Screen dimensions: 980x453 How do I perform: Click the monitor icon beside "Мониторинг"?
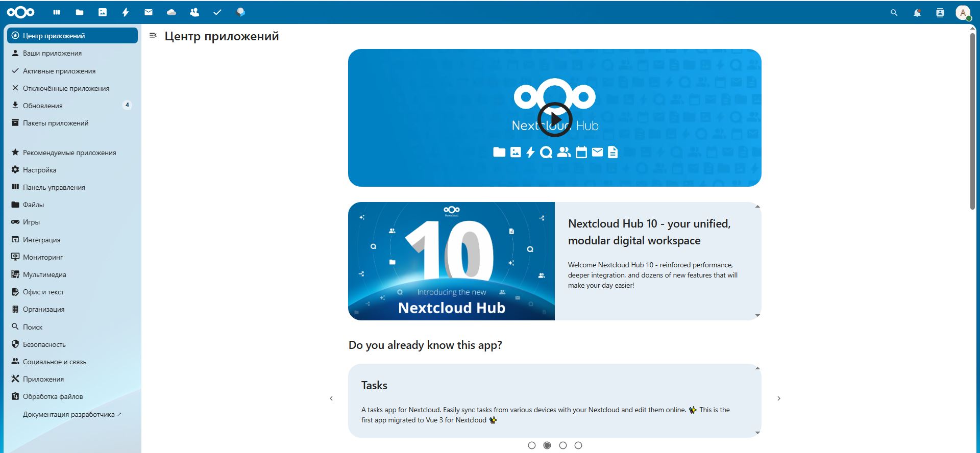15,257
